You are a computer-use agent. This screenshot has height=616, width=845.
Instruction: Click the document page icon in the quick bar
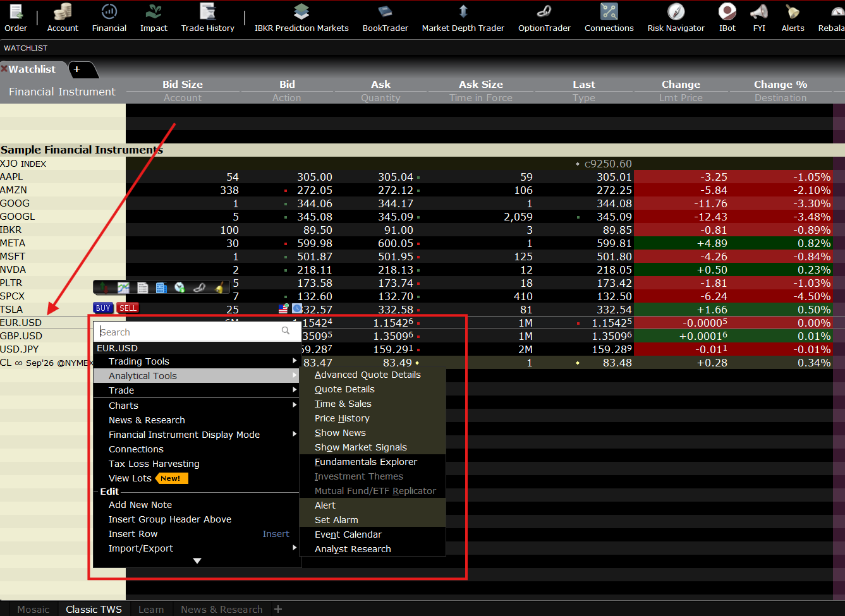pos(143,288)
